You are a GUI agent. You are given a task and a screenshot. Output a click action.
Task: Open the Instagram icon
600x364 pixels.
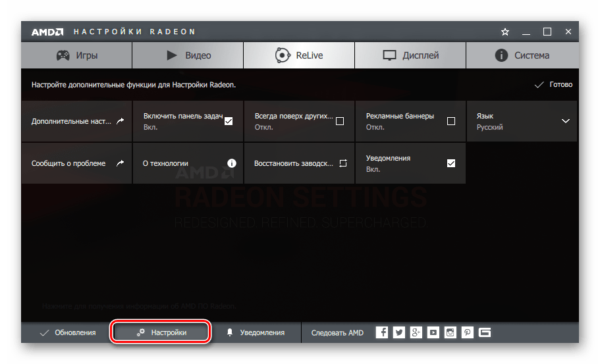(450, 332)
